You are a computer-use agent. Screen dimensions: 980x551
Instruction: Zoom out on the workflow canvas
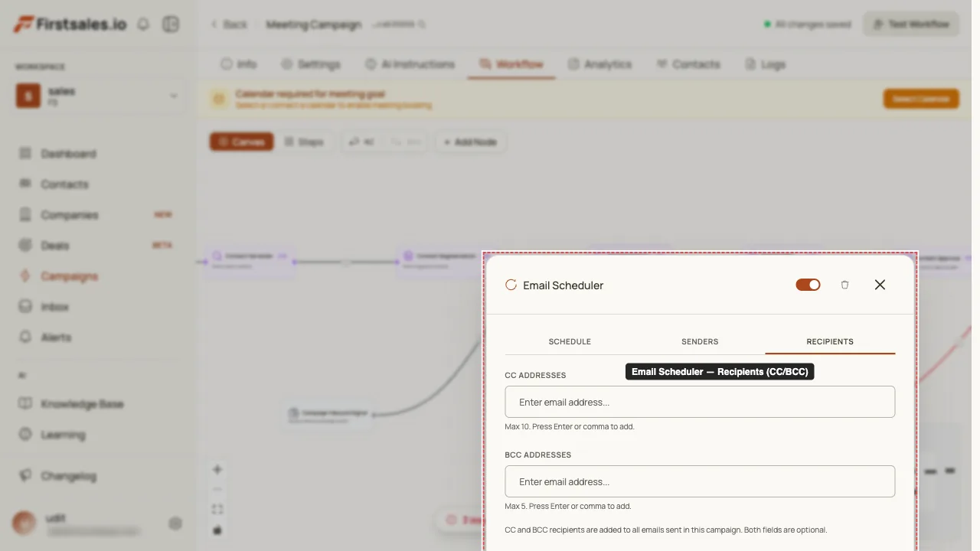[x=217, y=490]
